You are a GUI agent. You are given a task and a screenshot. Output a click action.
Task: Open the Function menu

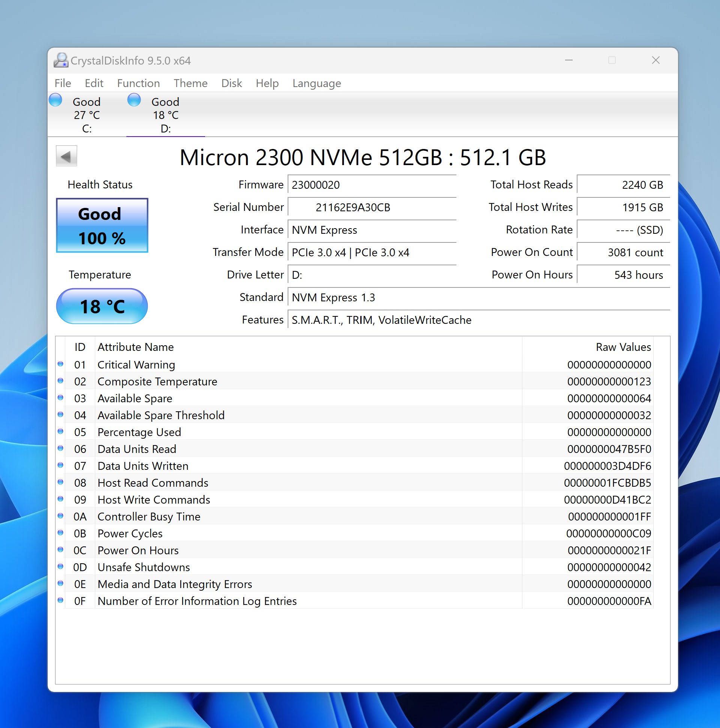pos(138,83)
